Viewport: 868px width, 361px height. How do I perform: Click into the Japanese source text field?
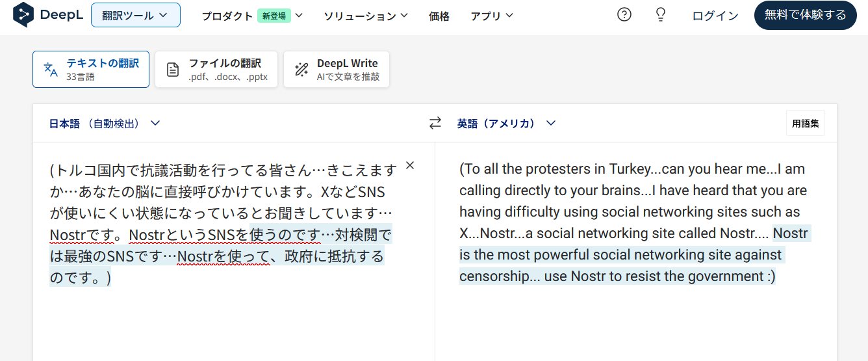tap(223, 224)
